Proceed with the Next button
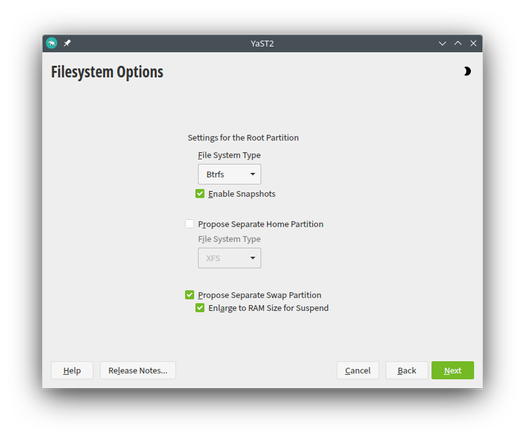Screen dimensions: 525x438 click(453, 370)
